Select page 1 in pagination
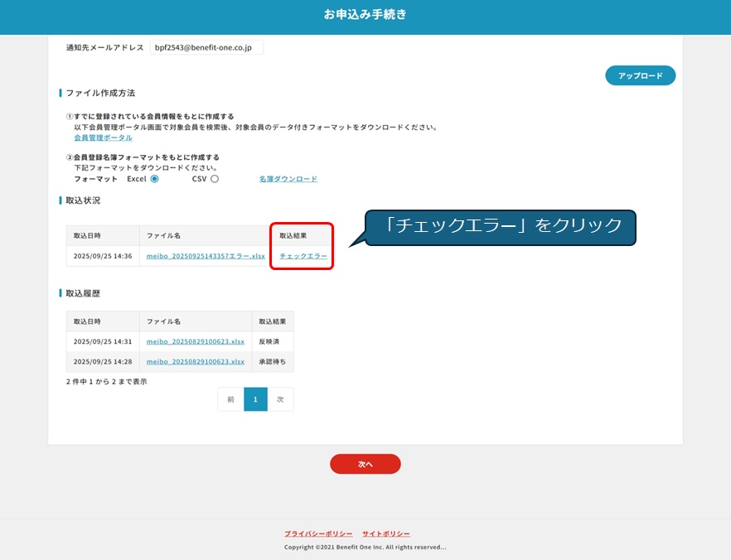The width and height of the screenshot is (731, 560). point(255,399)
